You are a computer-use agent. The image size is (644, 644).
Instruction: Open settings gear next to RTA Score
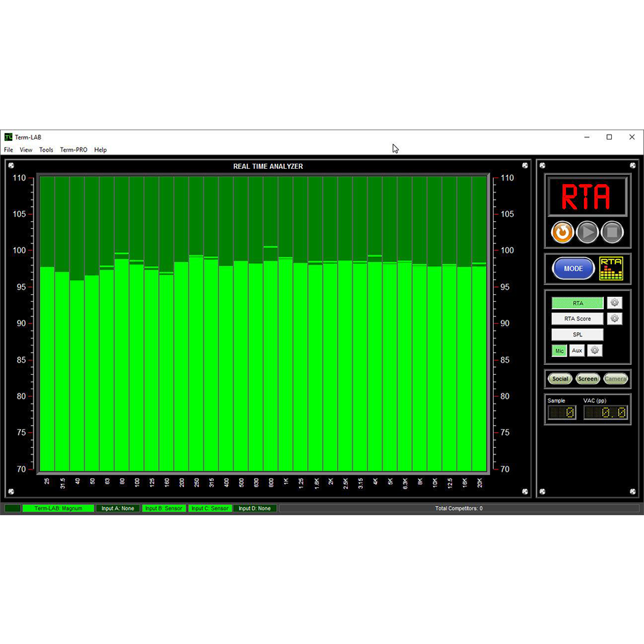(614, 318)
